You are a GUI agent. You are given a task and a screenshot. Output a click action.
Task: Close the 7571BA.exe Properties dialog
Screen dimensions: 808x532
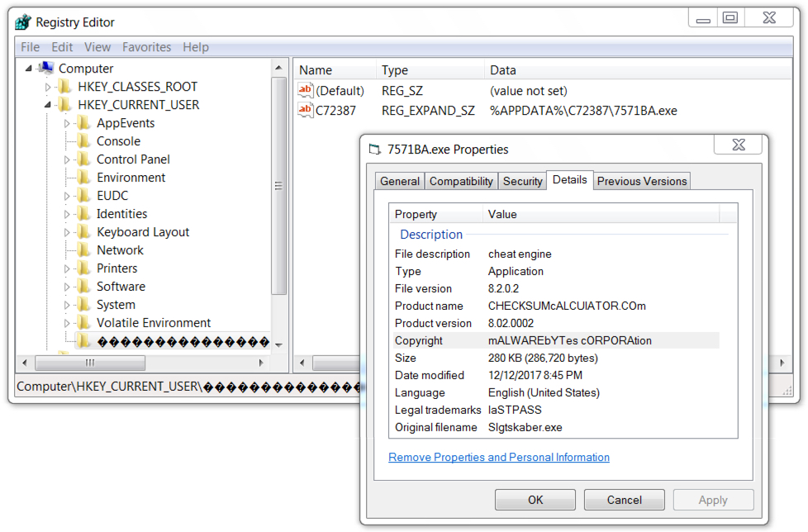click(x=739, y=145)
